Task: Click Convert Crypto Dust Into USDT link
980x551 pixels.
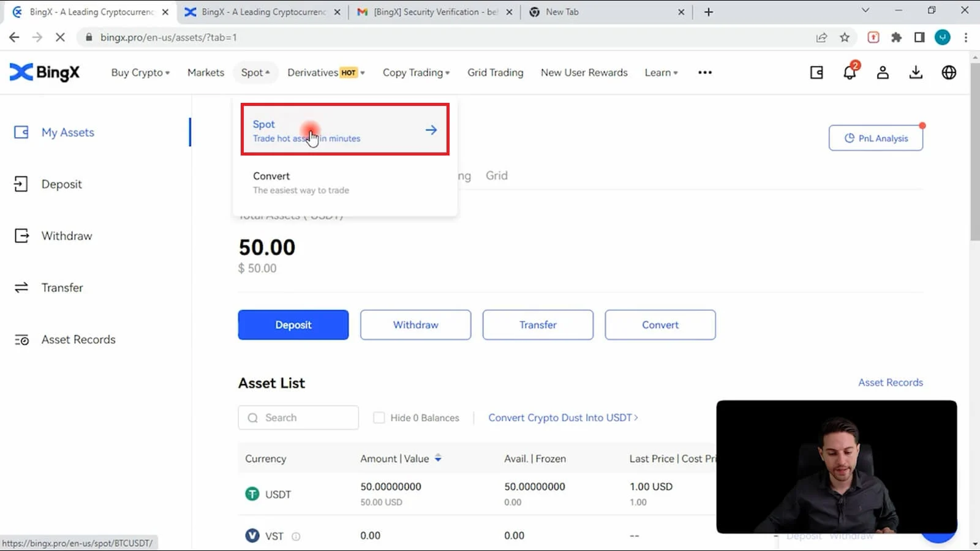Action: click(x=563, y=418)
